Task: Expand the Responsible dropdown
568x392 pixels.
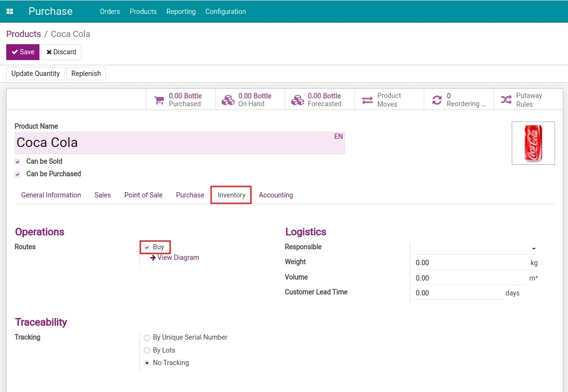Action: (533, 248)
